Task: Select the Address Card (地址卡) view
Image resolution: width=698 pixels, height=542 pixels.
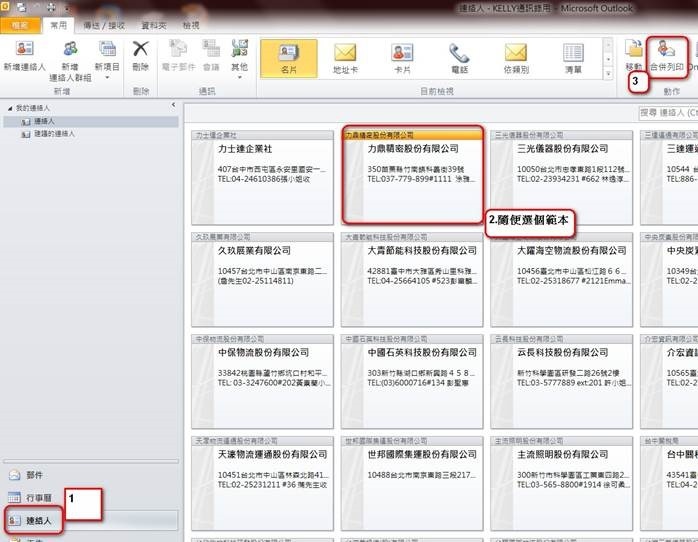Action: tap(345, 58)
